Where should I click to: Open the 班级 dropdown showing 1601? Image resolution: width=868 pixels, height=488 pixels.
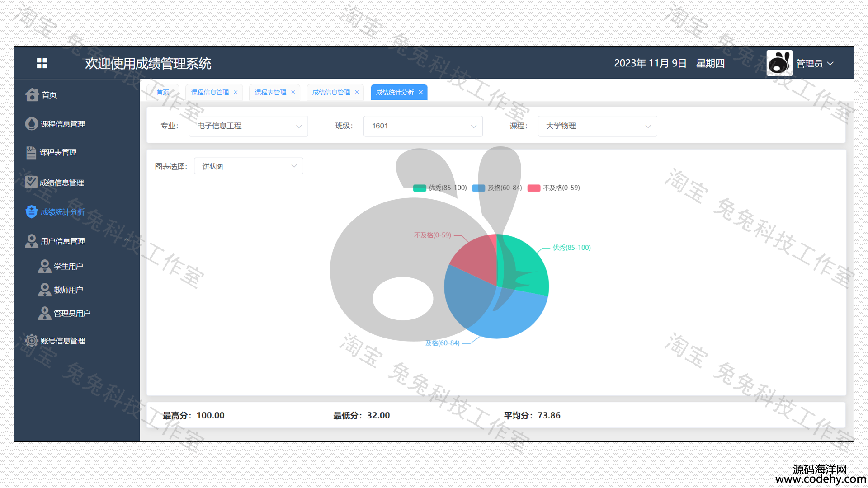(x=423, y=126)
